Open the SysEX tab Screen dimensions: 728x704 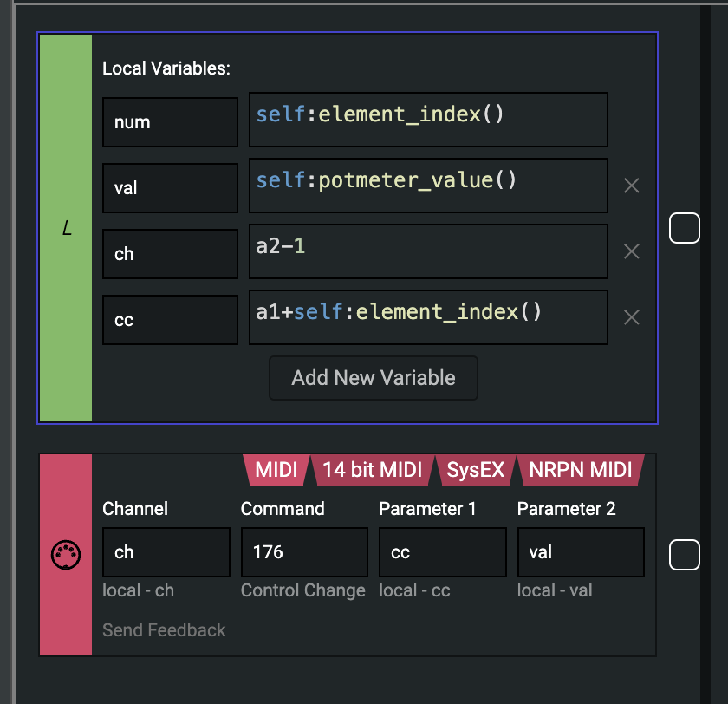[x=475, y=470]
